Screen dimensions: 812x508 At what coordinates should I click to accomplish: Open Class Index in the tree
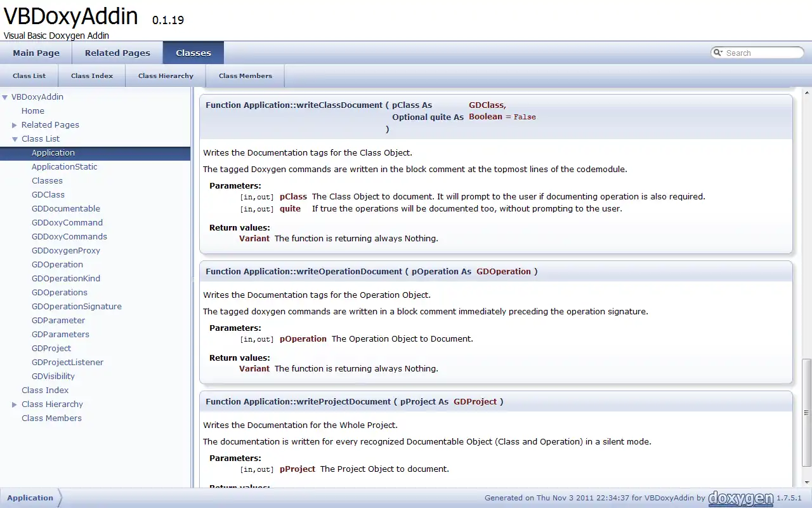point(45,391)
